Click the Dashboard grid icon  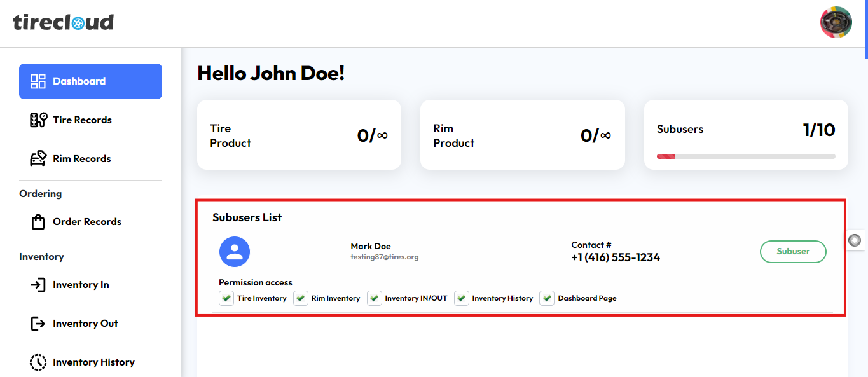(38, 81)
